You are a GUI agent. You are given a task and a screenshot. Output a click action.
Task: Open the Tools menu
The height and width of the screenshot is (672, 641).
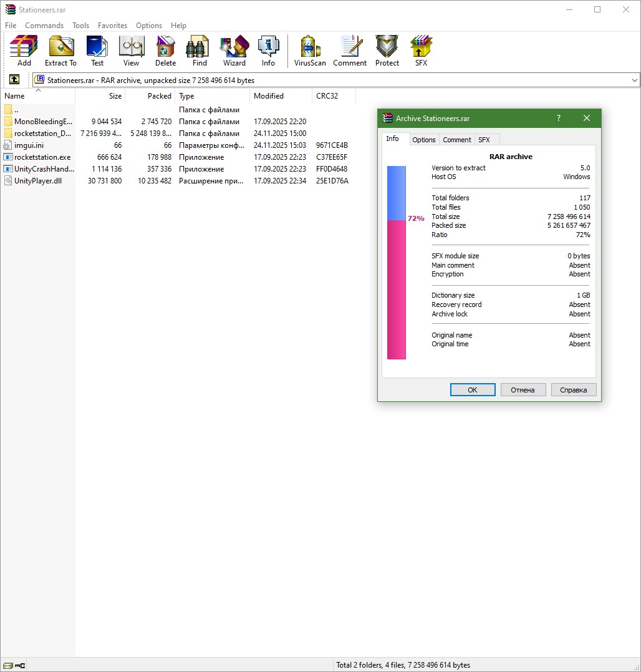pos(80,26)
